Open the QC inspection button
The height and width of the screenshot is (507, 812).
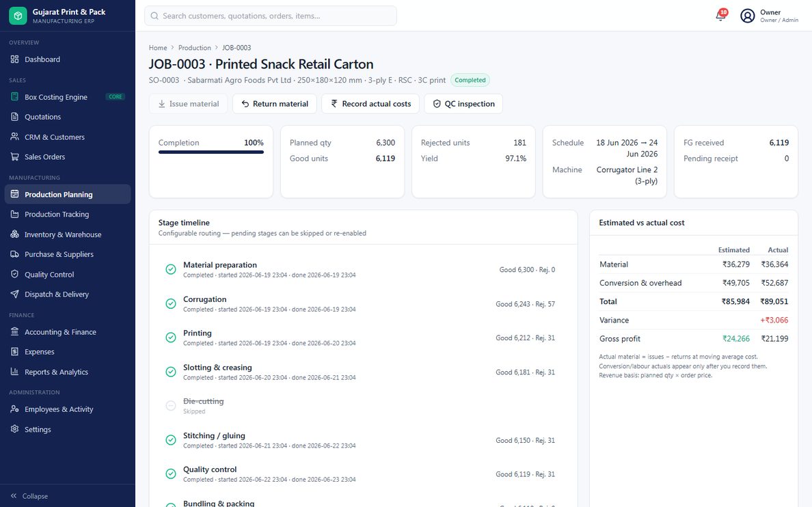[463, 104]
